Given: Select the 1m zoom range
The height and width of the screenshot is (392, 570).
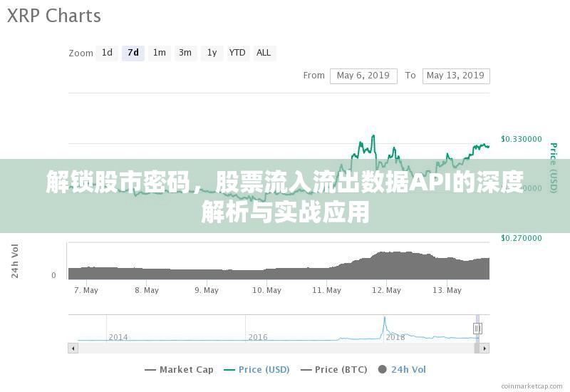Looking at the screenshot, I should pos(159,53).
